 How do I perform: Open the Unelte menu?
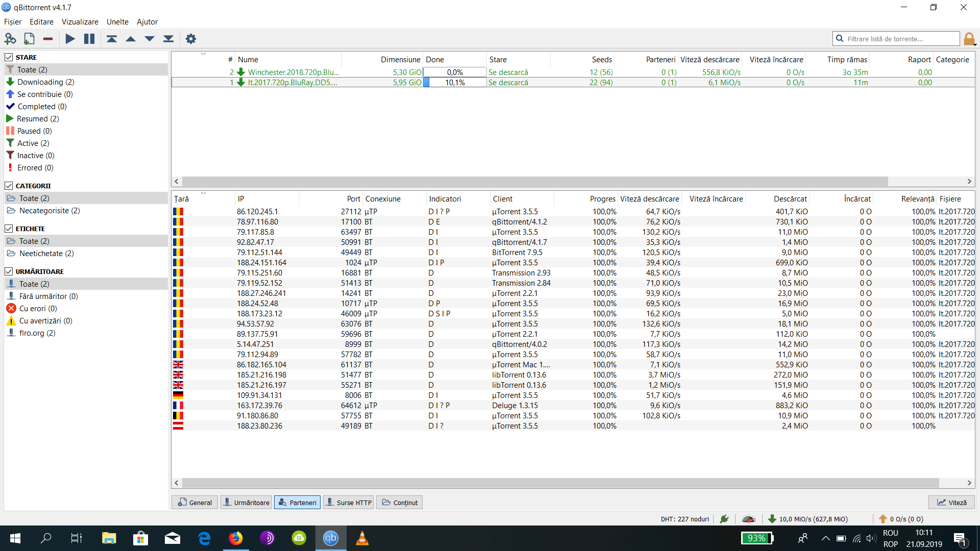coord(117,21)
